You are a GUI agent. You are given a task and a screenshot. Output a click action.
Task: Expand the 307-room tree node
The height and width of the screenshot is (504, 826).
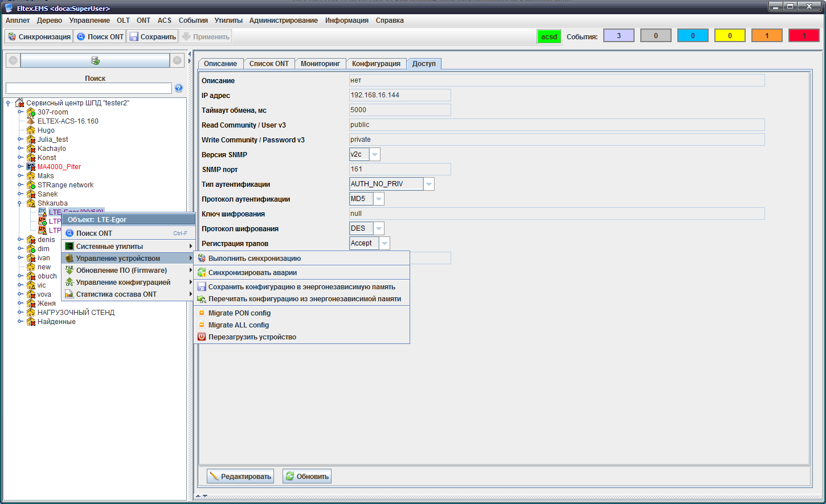pos(21,112)
